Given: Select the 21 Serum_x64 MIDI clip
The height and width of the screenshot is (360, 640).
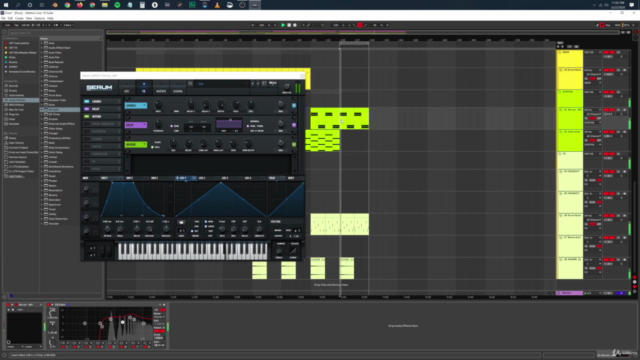Looking at the screenshot, I should click(340, 119).
